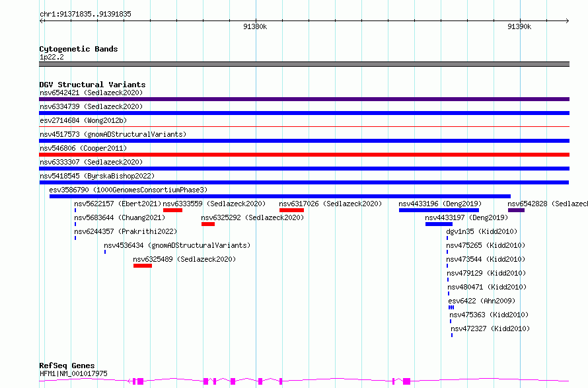Click the nsv6542421 (Sedlazeck2020) variant label

(91, 93)
